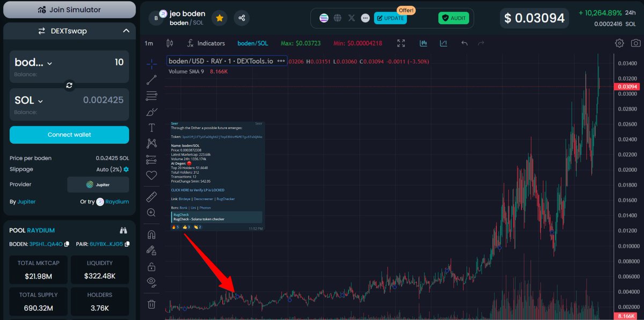
Task: Add jeo boden to favorites star
Action: 219,18
